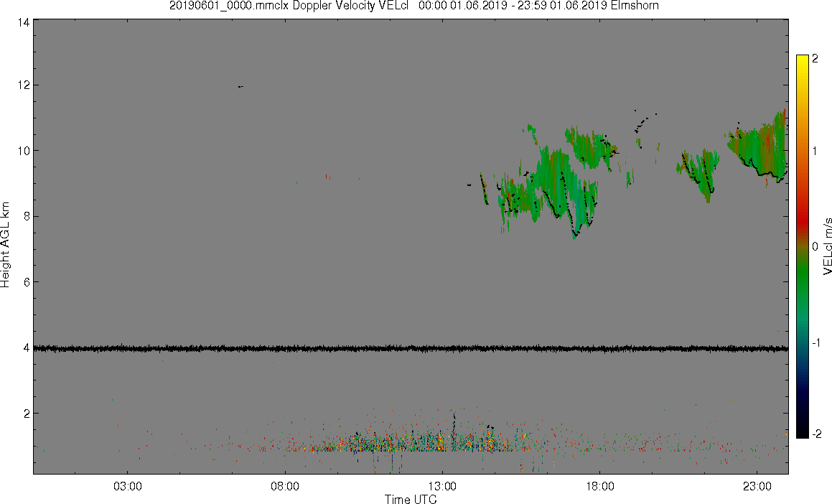Click the 'Time UTC' x-axis label
832x504 pixels.
[411, 499]
